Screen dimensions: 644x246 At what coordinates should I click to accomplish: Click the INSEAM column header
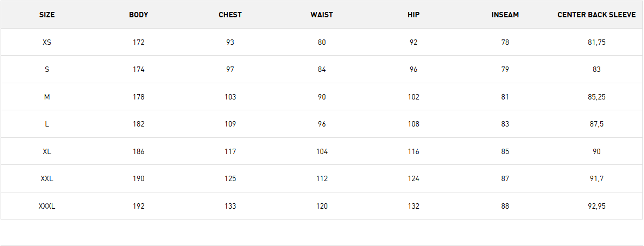505,15
